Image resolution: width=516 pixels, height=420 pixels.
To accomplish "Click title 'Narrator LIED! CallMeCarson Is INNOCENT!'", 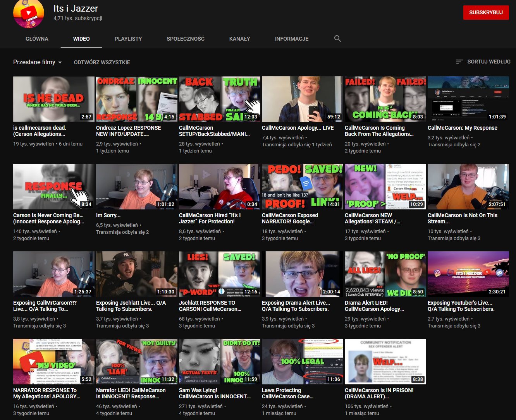I will 131,393.
